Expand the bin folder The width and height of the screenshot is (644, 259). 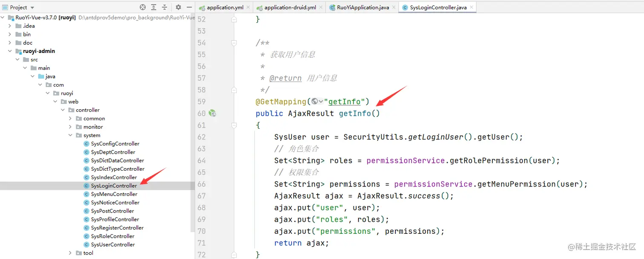(x=10, y=34)
